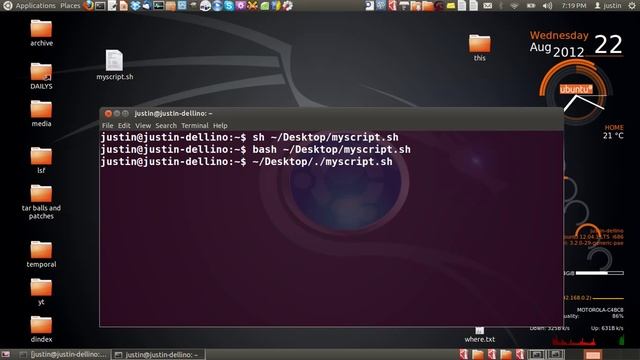Open the Skype launcher in top panel
The height and width of the screenshot is (360, 640).
(x=229, y=6)
